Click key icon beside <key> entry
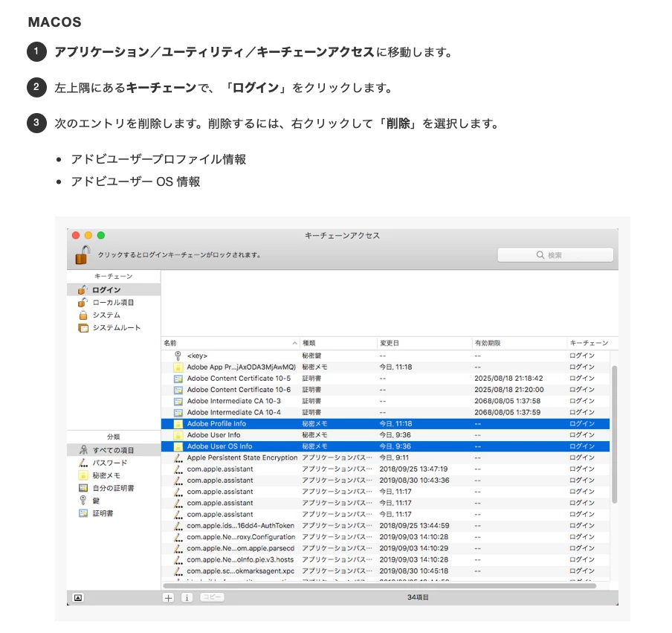The height and width of the screenshot is (633, 672). (178, 356)
